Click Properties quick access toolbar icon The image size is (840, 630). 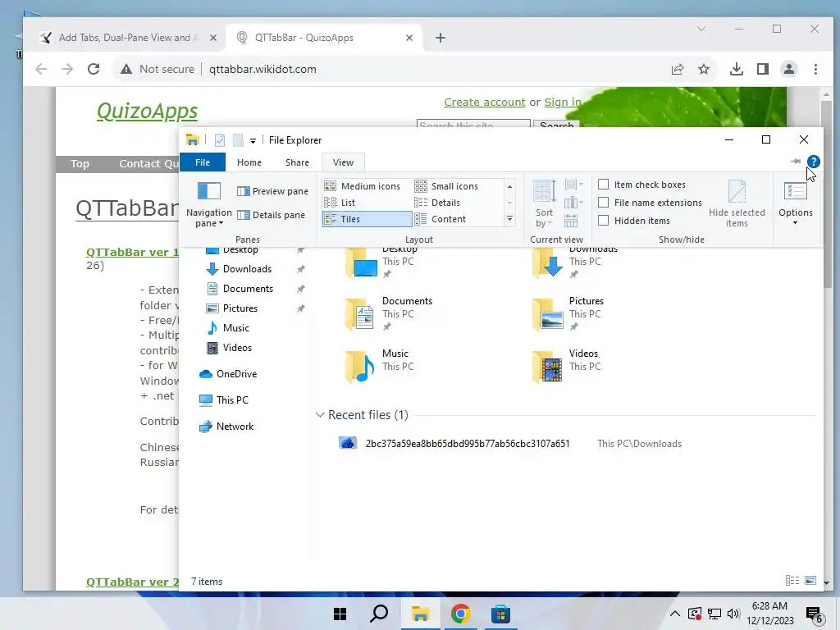pos(220,140)
